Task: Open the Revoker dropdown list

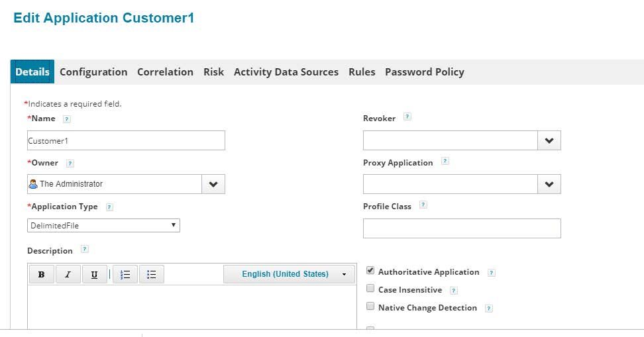Action: point(549,140)
